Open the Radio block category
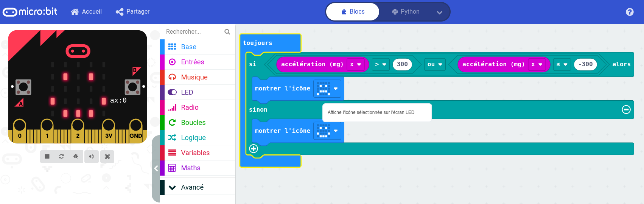 click(198, 107)
